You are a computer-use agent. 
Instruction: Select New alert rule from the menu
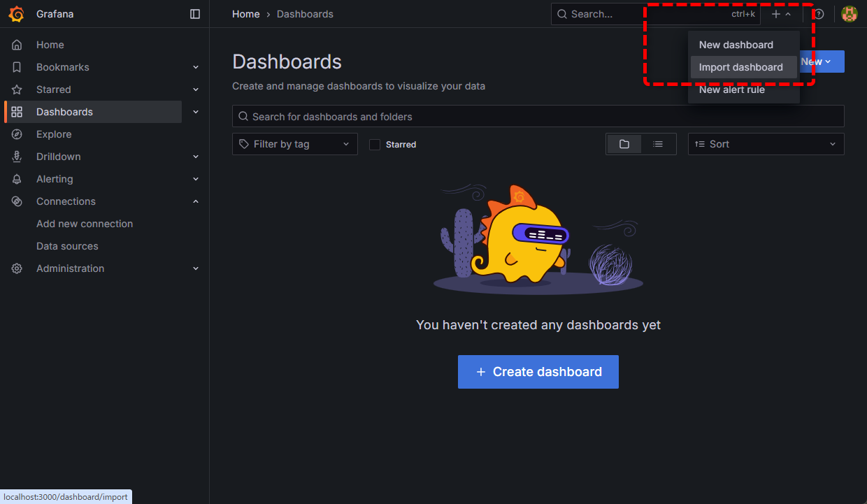pyautogui.click(x=744, y=89)
